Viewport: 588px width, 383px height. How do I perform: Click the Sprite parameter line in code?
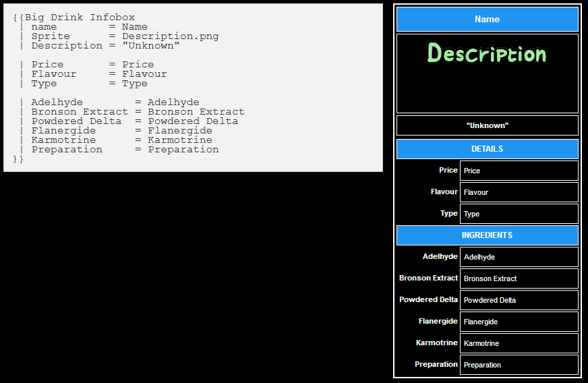click(119, 36)
